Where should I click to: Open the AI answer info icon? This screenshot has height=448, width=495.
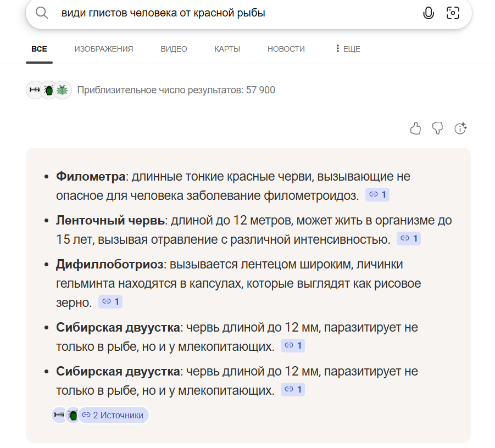(460, 128)
